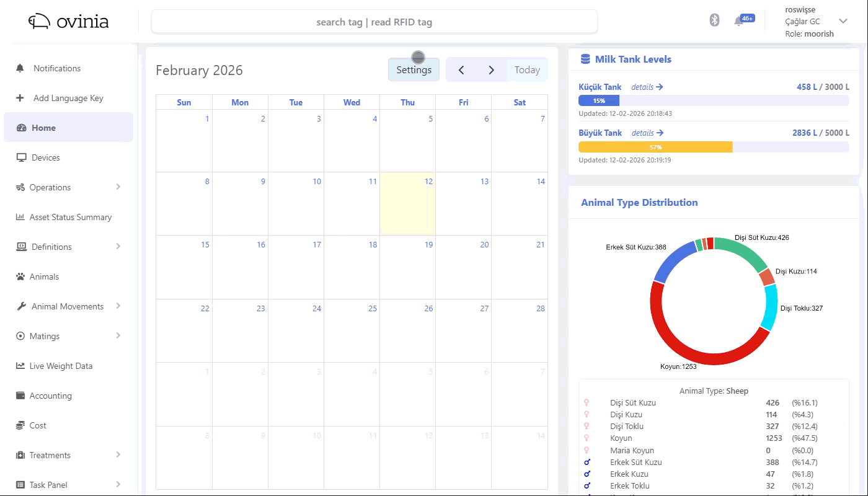The height and width of the screenshot is (496, 868).
Task: Expand the Treatments submenu
Action: tap(68, 454)
